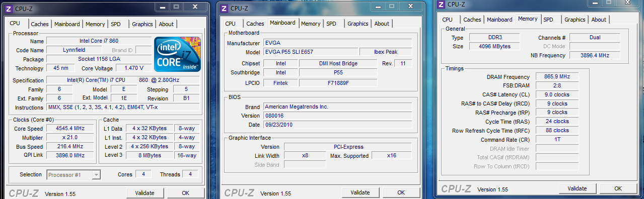Select About tab in left CPU-Z window

click(166, 24)
